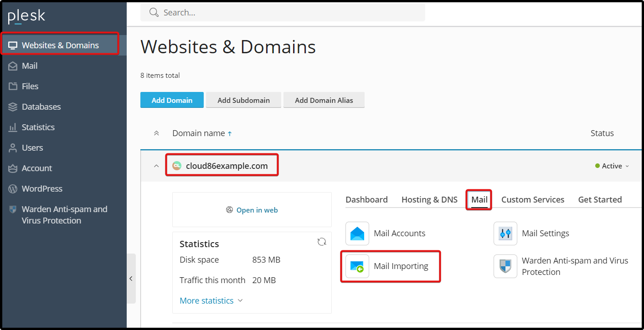This screenshot has width=644, height=330.
Task: Click the cloud86example.com favicon
Action: [x=176, y=166]
